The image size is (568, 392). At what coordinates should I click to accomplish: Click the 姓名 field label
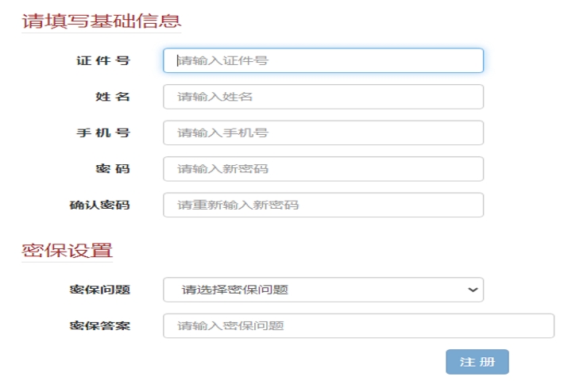(x=112, y=97)
